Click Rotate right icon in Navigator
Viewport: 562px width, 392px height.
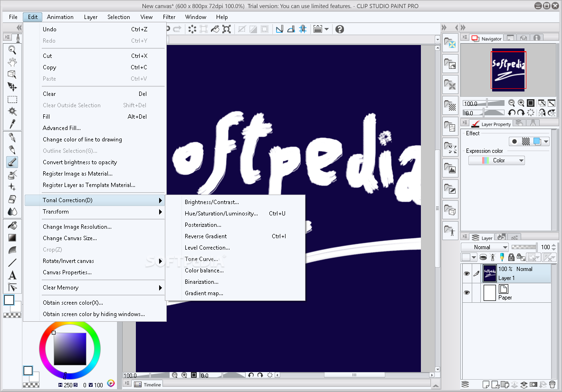521,113
